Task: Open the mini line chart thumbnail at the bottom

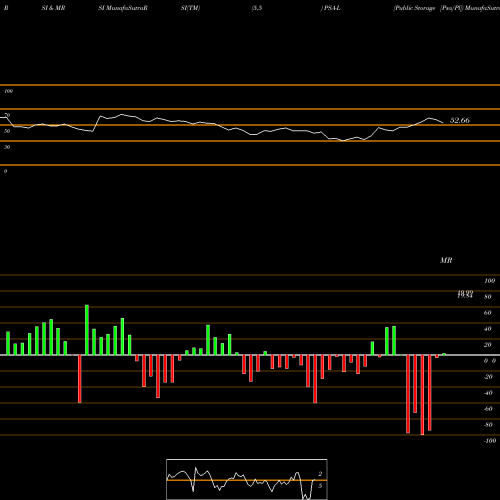Action: pyautogui.click(x=247, y=479)
